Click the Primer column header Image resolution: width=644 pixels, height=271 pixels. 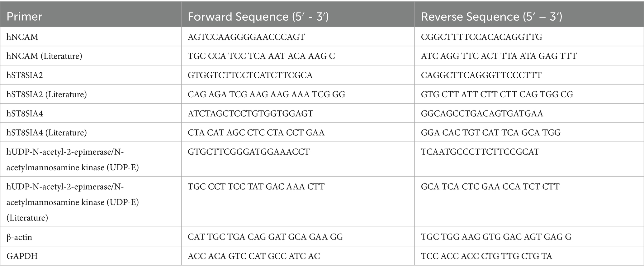coord(24,17)
